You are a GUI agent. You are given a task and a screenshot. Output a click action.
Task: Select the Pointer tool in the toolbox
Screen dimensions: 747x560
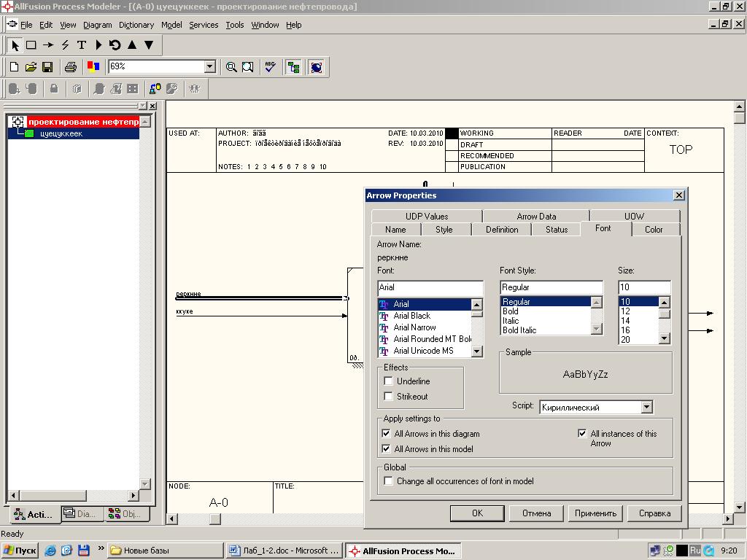tap(15, 45)
